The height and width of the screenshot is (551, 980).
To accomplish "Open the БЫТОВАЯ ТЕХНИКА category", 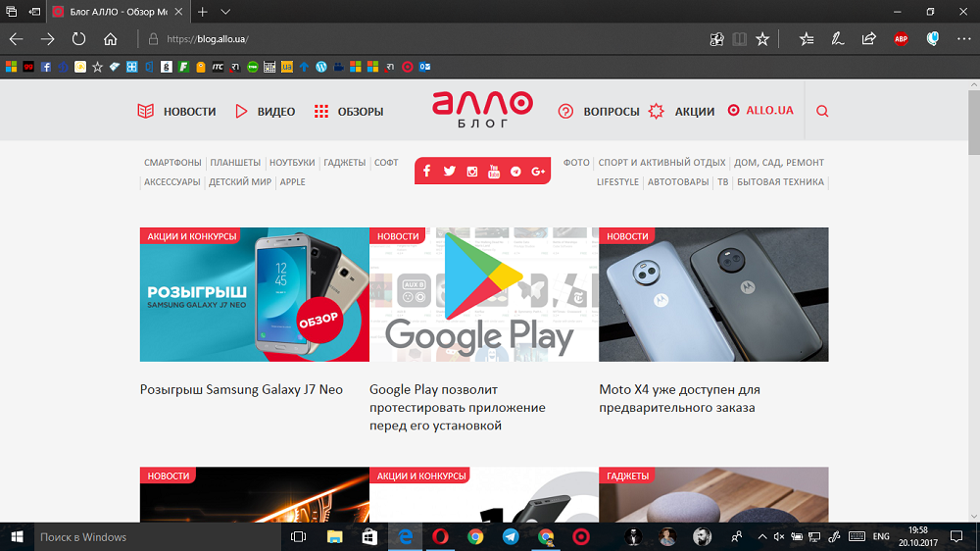I will 780,182.
